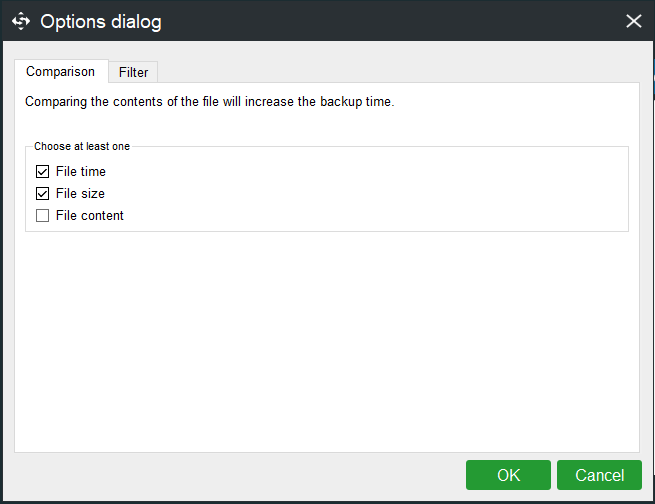Close the Options dialog with the X

(x=633, y=21)
